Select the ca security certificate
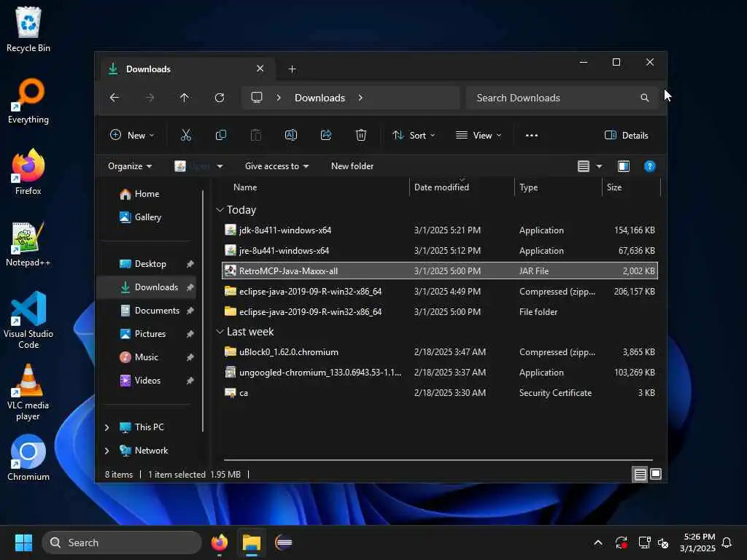747x560 pixels. pos(439,393)
